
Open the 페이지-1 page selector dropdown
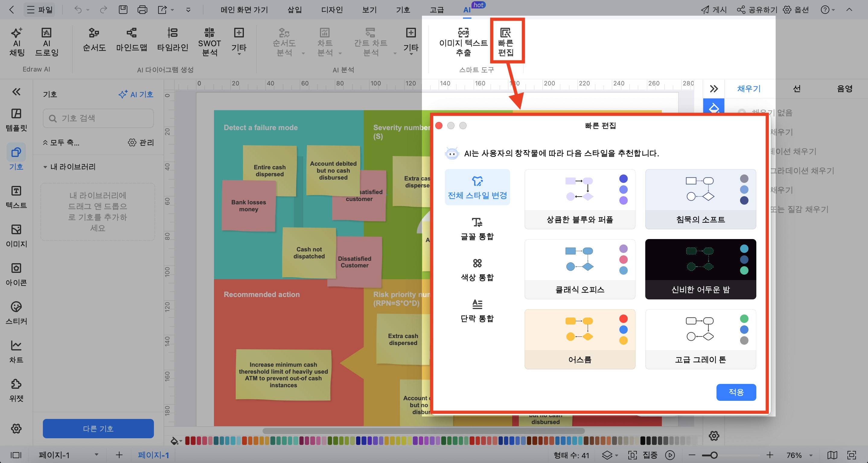(x=96, y=455)
